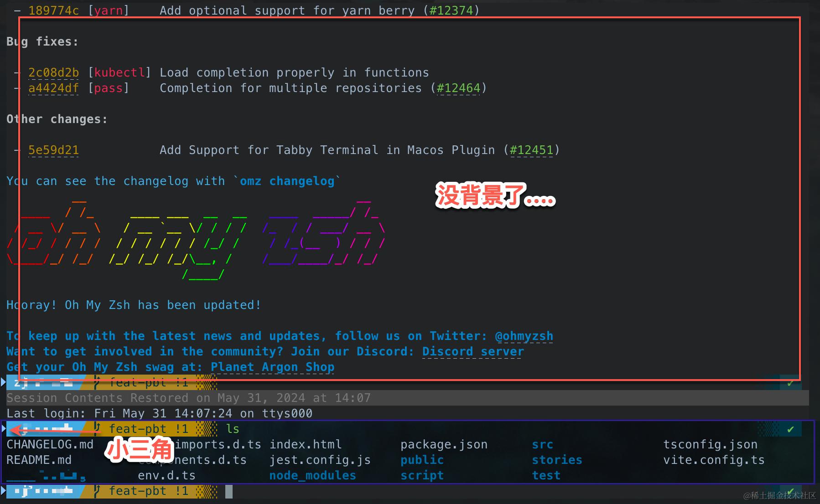Click the 'omz changelog' command text
The image size is (820, 504).
[287, 181]
